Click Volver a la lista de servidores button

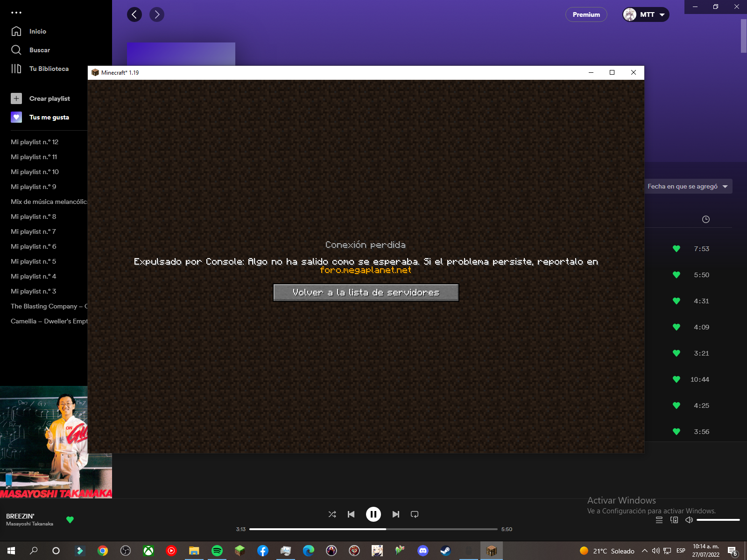(x=366, y=293)
